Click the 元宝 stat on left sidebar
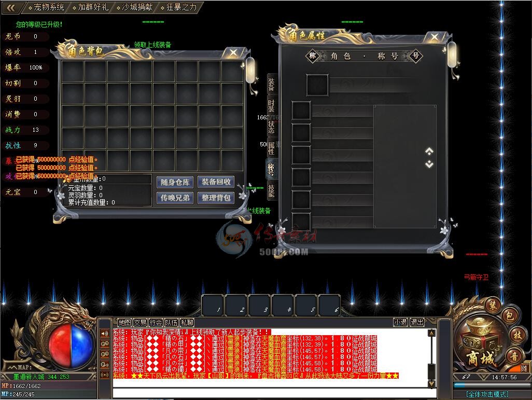 [x=26, y=192]
